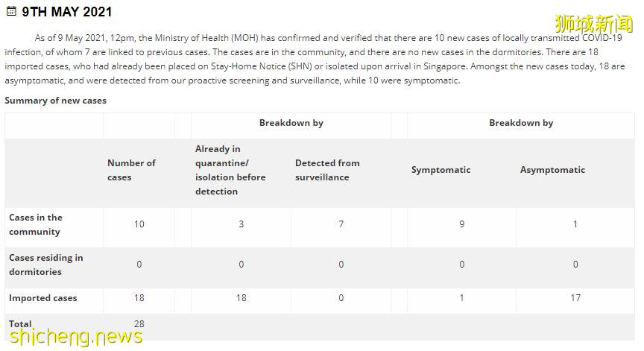This screenshot has width=644, height=351.
Task: Click the 9 symptomatic community cases cell
Action: (461, 224)
